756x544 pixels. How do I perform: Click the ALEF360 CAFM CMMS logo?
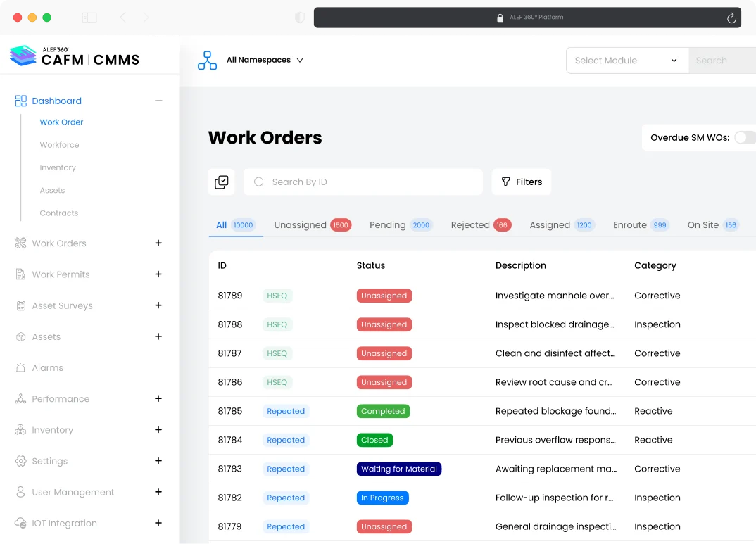click(x=75, y=56)
